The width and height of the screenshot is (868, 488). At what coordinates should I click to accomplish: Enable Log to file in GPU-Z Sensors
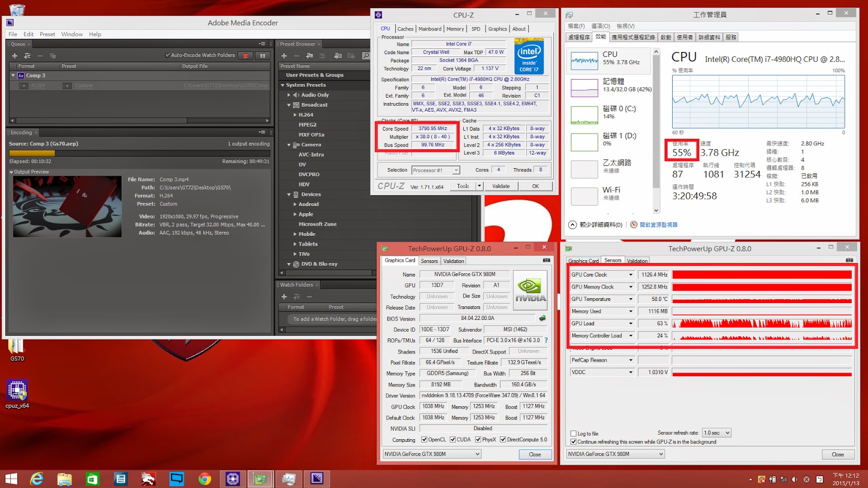tap(573, 434)
